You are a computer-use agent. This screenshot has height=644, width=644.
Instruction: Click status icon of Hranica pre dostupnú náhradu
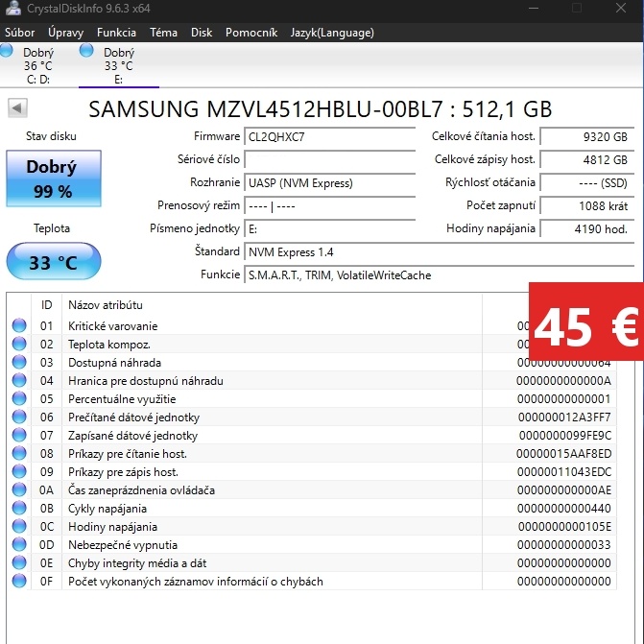point(19,380)
